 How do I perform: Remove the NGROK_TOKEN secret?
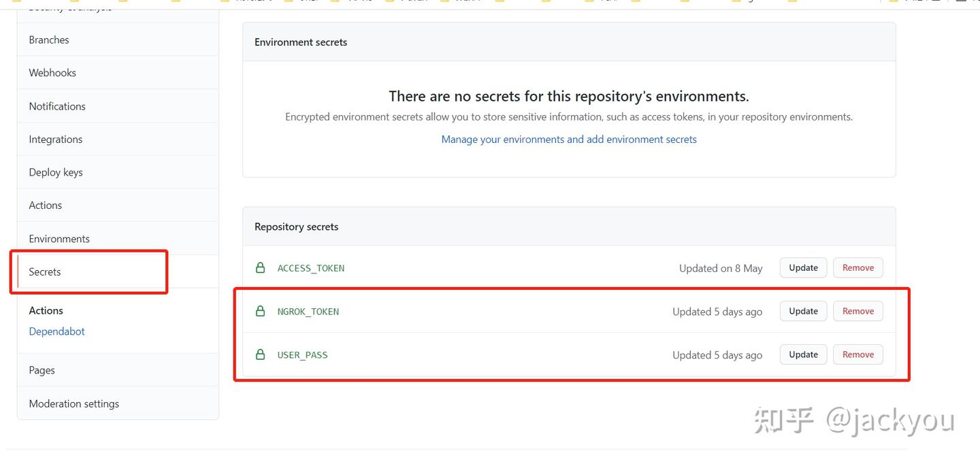coord(857,311)
